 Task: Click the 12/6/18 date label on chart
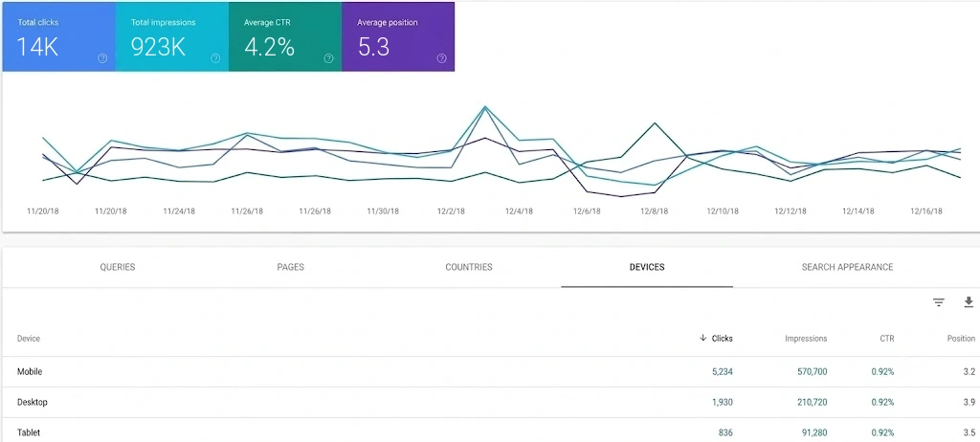[587, 211]
